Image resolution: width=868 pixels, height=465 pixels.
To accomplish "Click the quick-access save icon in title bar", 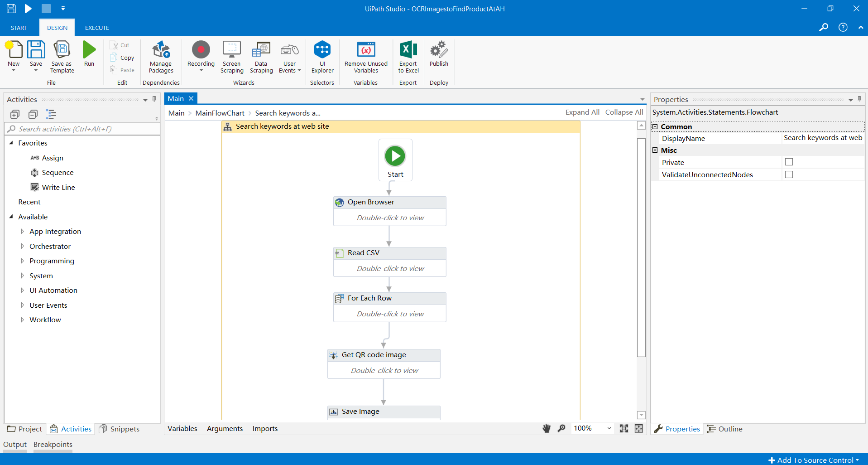I will (x=11, y=9).
